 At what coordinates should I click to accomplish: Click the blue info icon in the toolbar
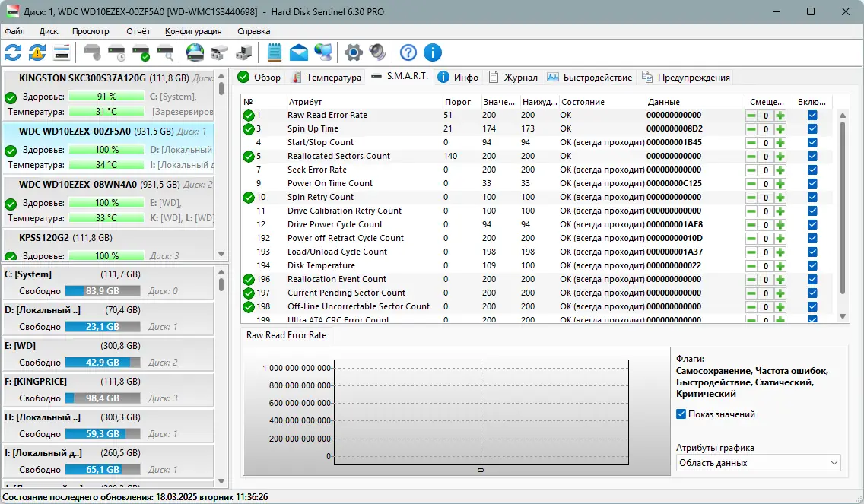[x=432, y=52]
